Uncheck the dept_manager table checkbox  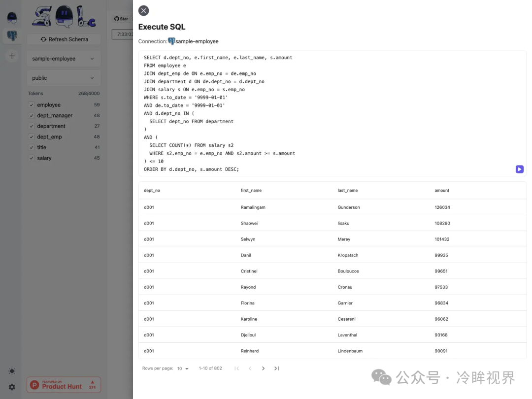coord(31,115)
